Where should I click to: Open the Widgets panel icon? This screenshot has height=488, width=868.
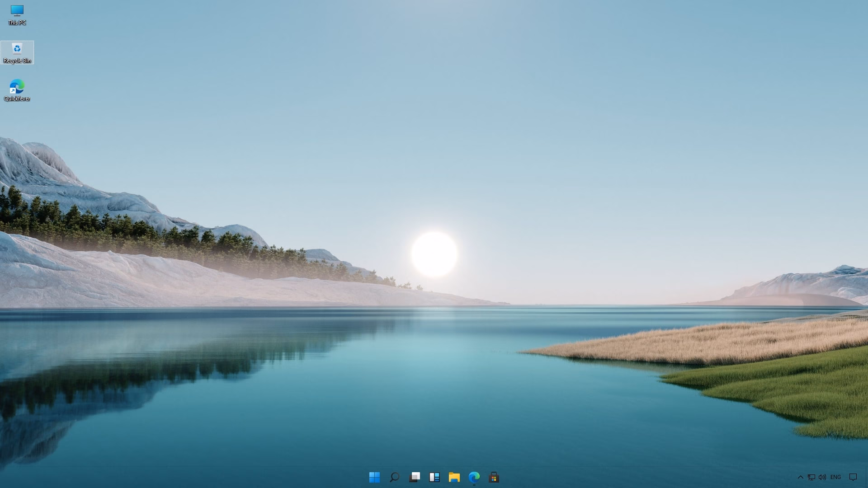434,477
